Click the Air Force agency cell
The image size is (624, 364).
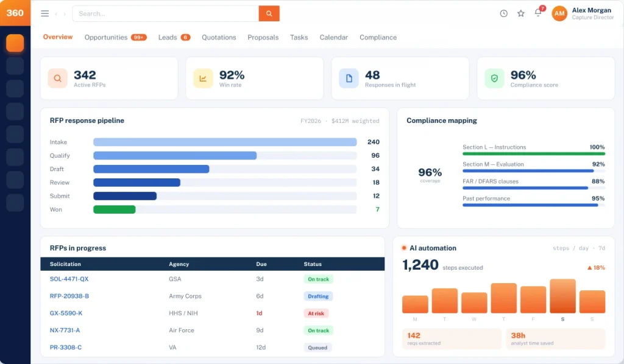(182, 331)
